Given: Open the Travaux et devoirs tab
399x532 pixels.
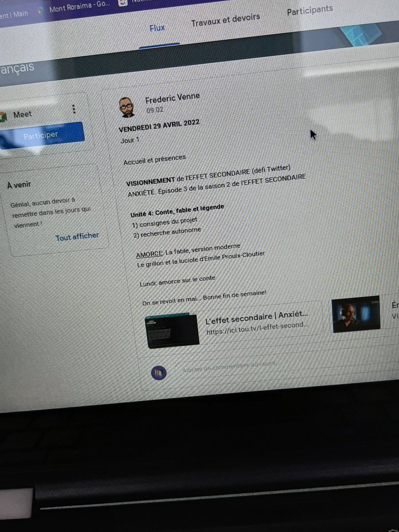Looking at the screenshot, I should (226, 20).
